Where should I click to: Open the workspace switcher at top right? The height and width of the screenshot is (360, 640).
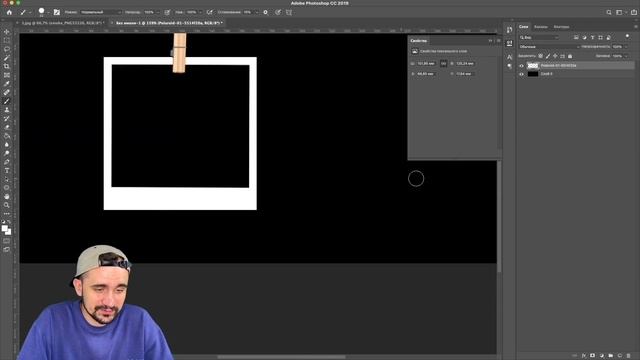point(620,13)
